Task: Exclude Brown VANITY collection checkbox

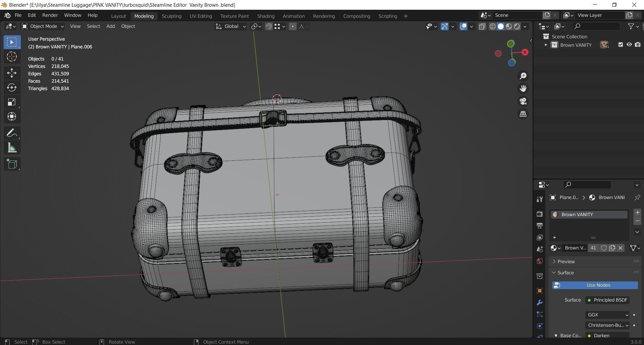Action: 620,45
